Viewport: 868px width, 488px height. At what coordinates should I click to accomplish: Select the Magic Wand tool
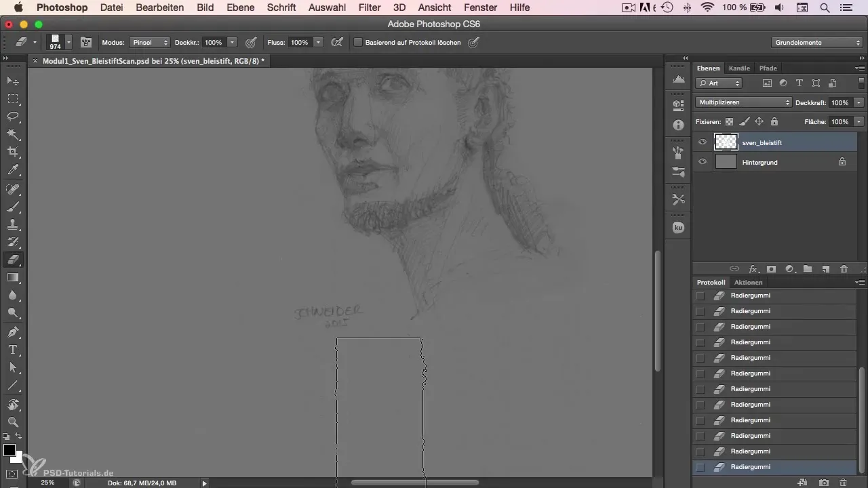click(x=13, y=134)
